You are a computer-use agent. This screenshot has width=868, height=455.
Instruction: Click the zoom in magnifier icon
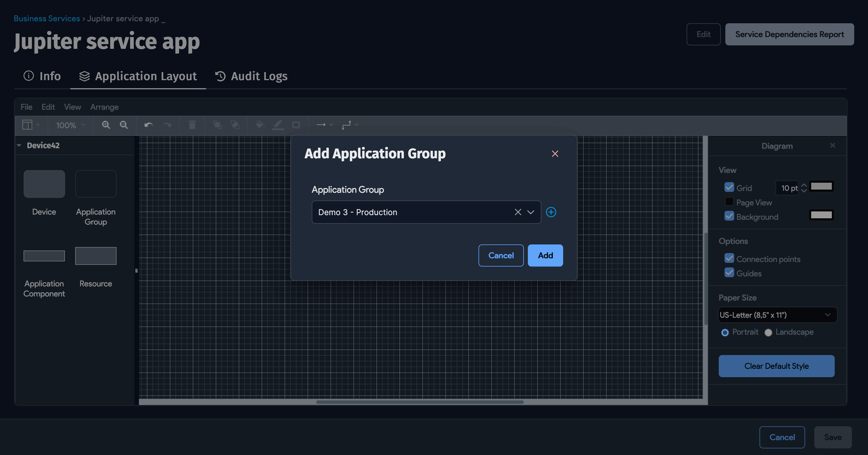tap(106, 125)
